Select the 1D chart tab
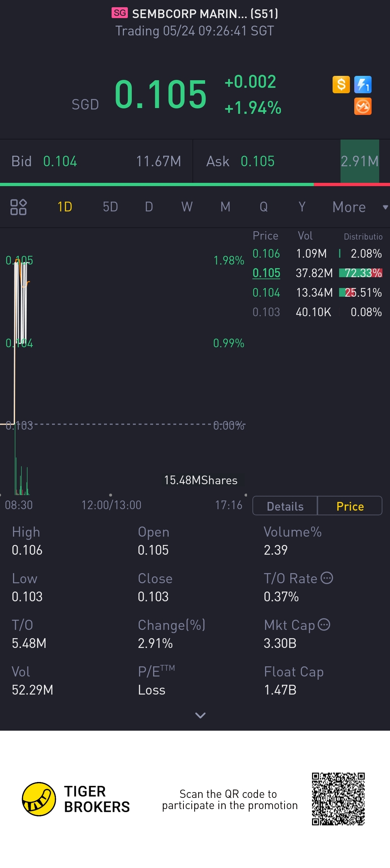The image size is (390, 868). [65, 207]
